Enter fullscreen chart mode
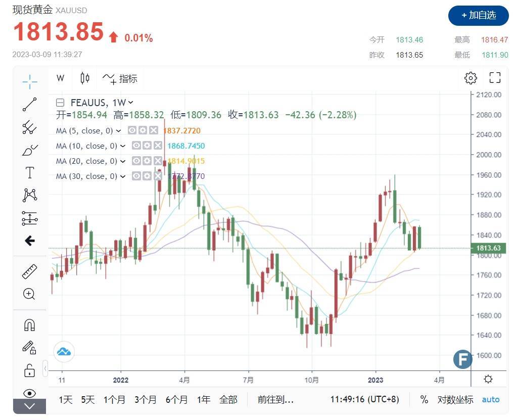The image size is (515, 420). 495,78
